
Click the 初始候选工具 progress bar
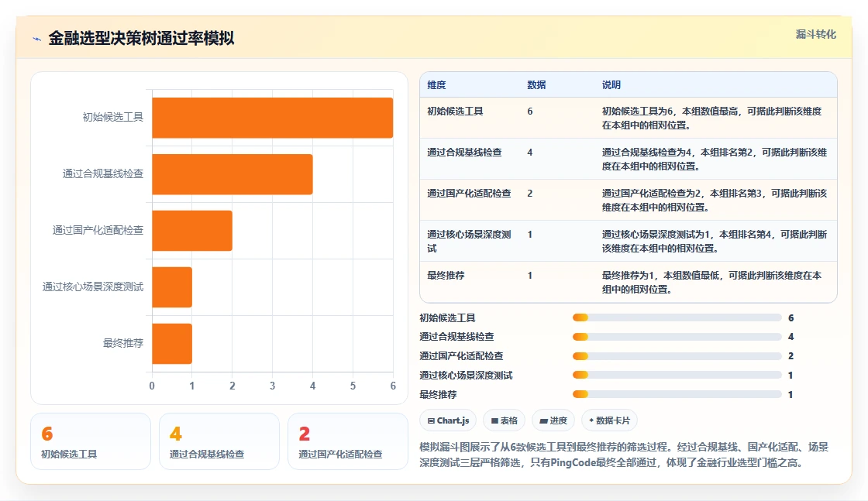[x=677, y=317]
